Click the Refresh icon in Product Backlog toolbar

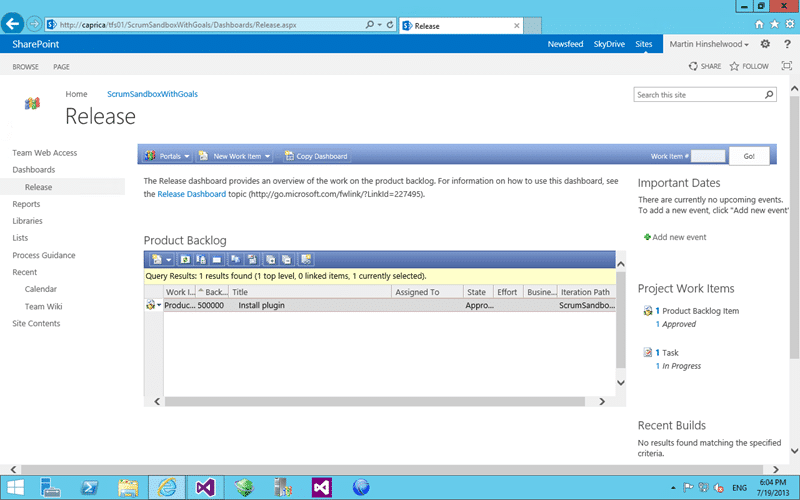pyautogui.click(x=185, y=260)
